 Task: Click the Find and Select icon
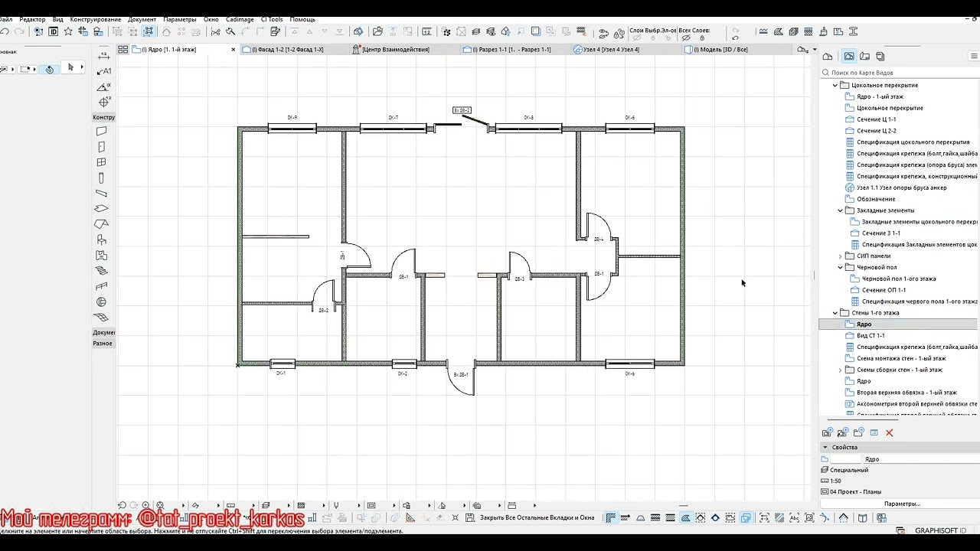coord(38,31)
